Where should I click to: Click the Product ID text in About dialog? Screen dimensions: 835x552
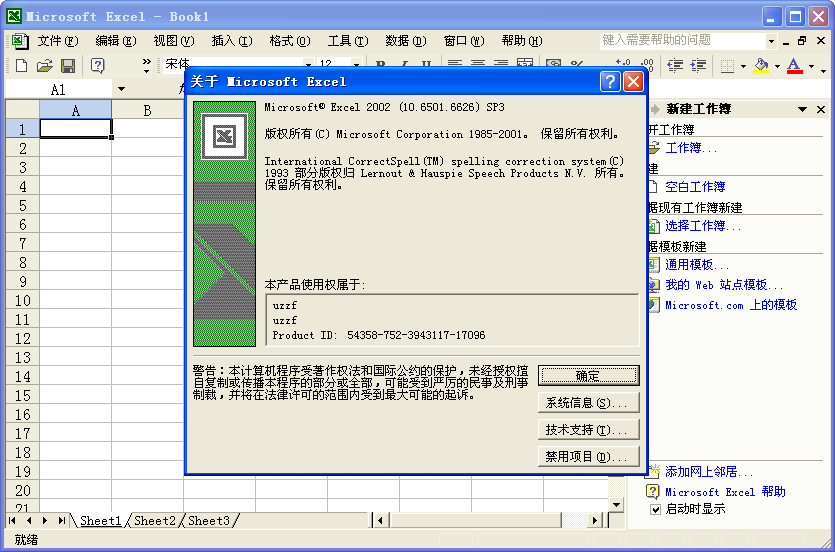tap(379, 335)
